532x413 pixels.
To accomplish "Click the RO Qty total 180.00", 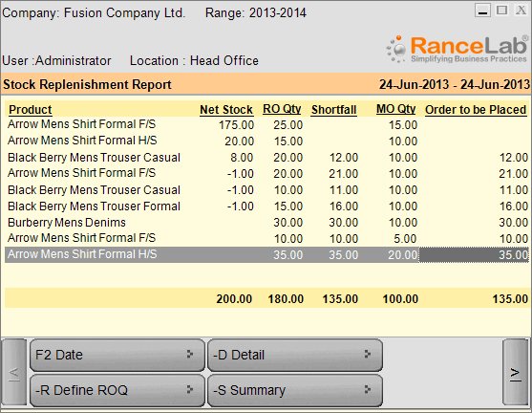I will [286, 299].
